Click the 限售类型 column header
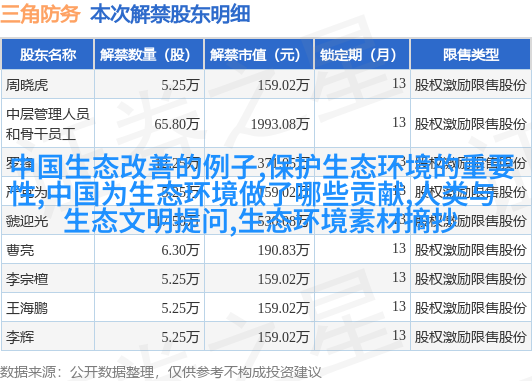Screen dimensions: 532x381 click(x=471, y=55)
